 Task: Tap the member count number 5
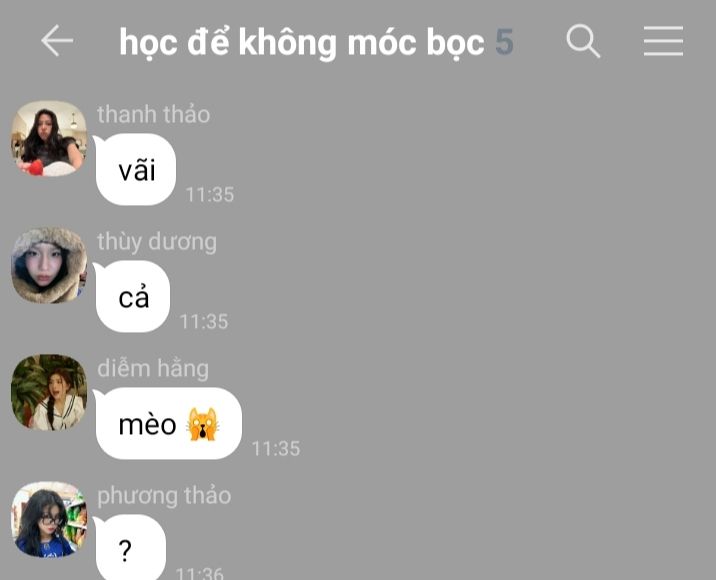[505, 42]
